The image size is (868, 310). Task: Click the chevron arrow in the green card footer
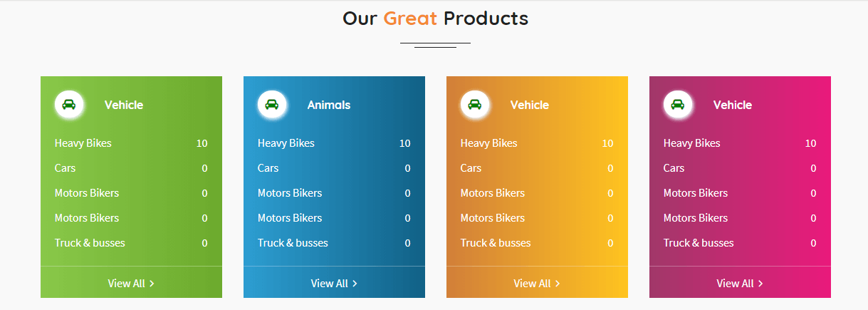click(x=152, y=284)
